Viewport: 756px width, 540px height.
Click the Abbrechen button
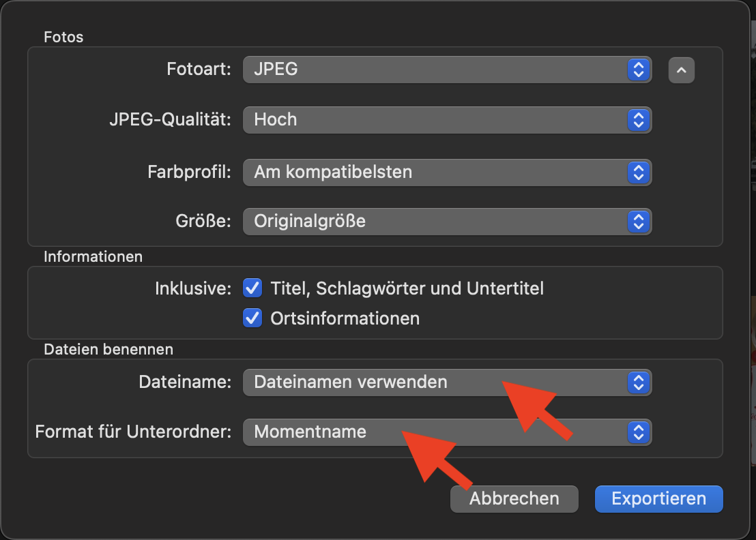tap(514, 498)
